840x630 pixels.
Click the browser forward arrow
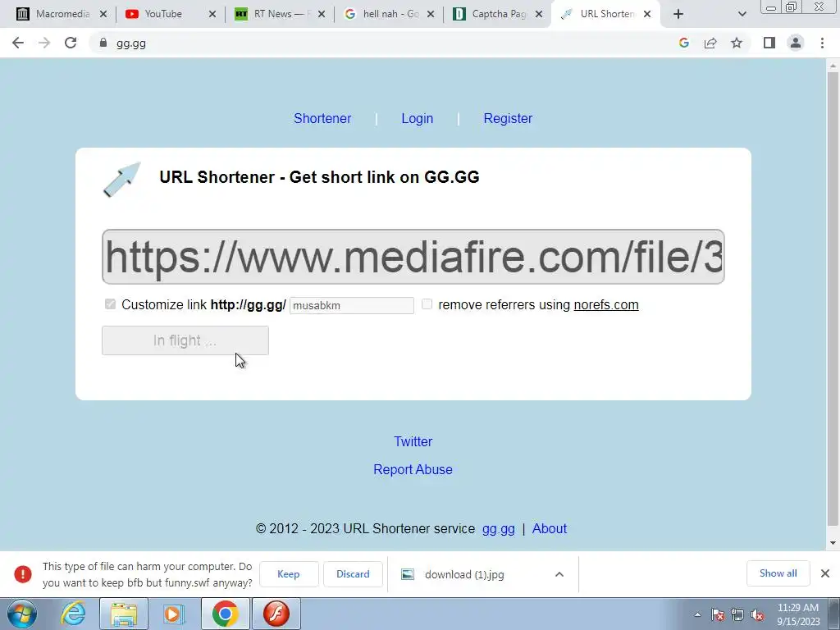[x=44, y=43]
